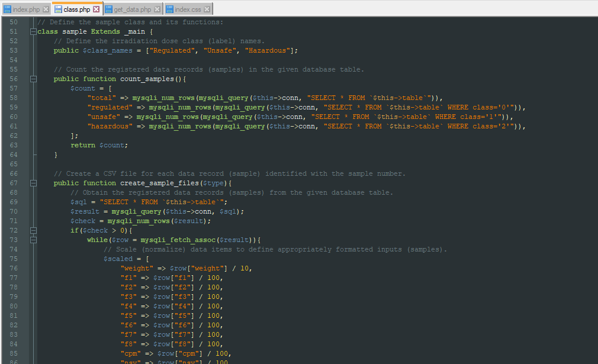Click the file icon on the get_data.php tab

click(110, 9)
